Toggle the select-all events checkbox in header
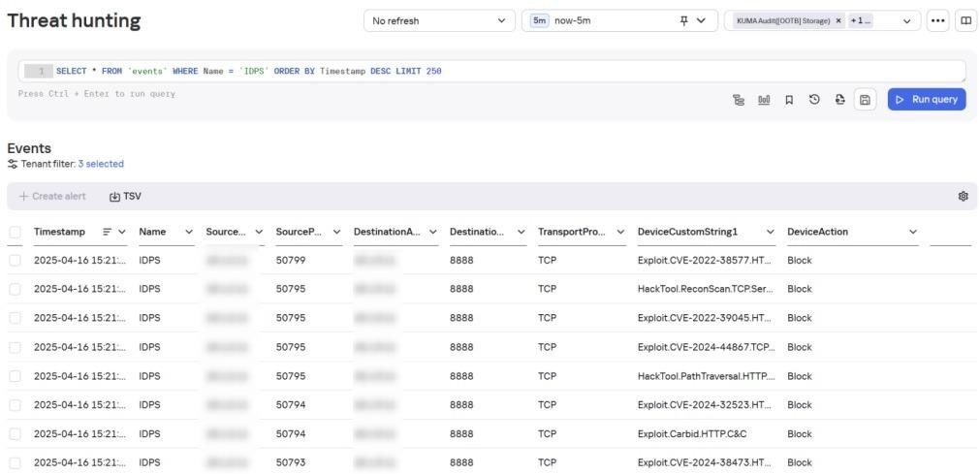The width and height of the screenshot is (980, 474). (15, 232)
